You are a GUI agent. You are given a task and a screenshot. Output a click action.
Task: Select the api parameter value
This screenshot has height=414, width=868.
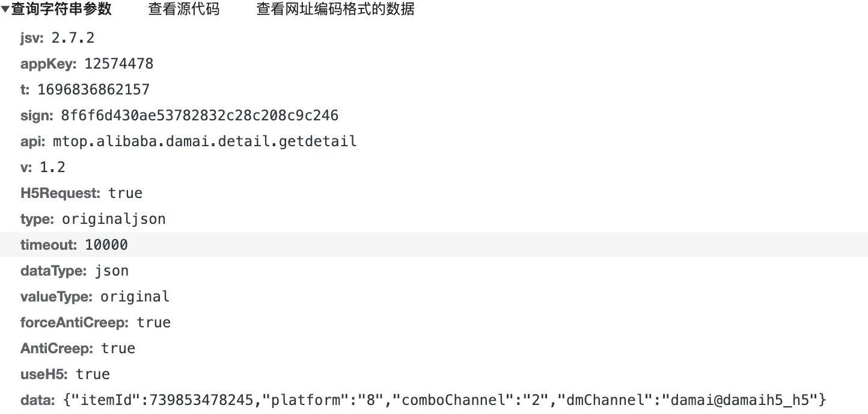point(204,141)
